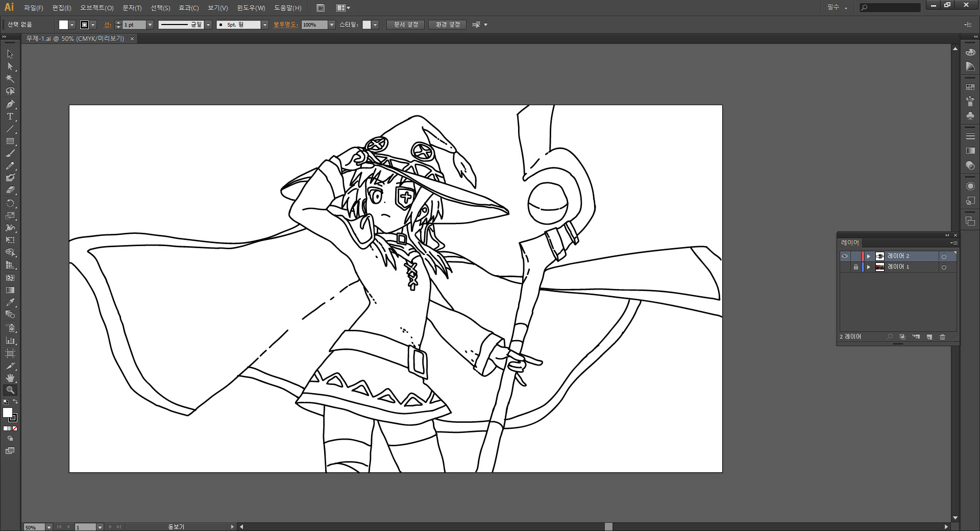Viewport: 980px width, 531px height.
Task: Toggle the lock on 레이어 1
Action: tap(856, 267)
